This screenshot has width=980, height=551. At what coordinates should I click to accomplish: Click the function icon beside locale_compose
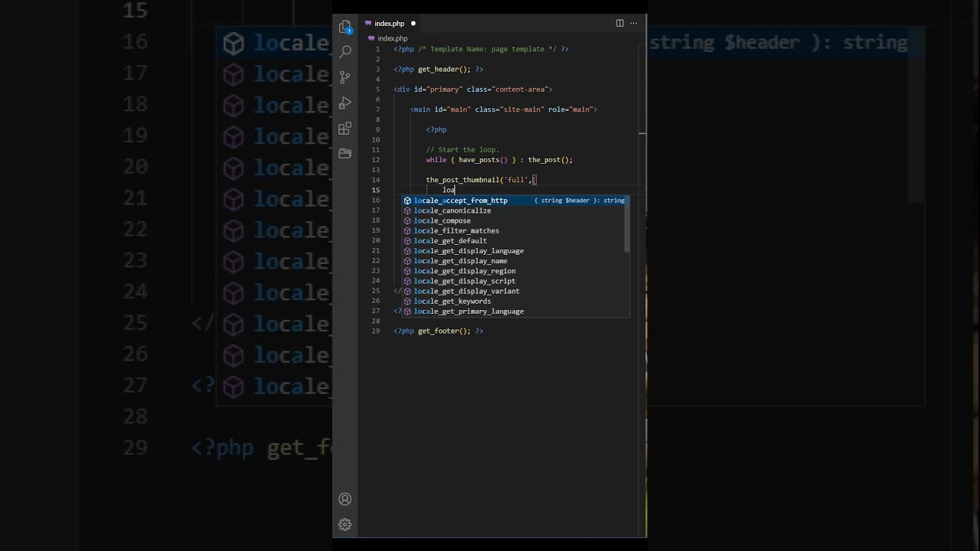[407, 220]
